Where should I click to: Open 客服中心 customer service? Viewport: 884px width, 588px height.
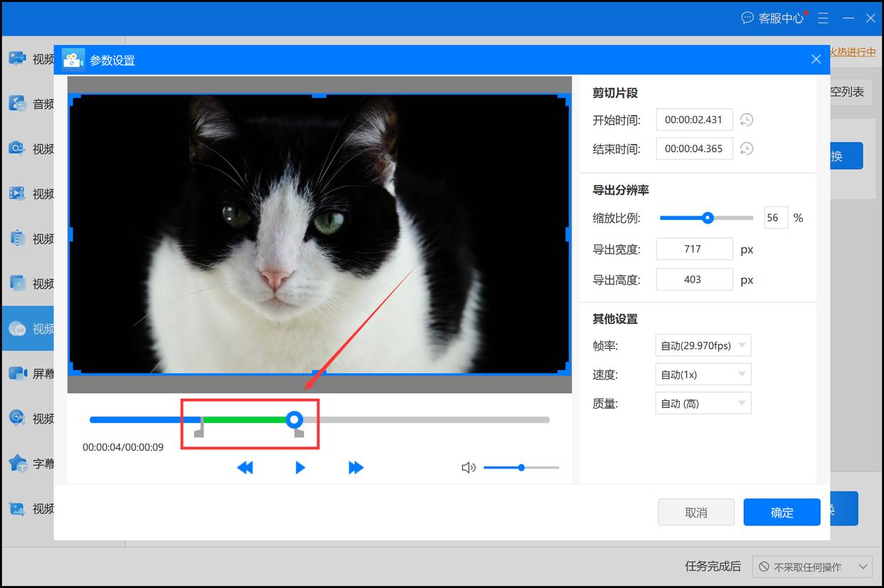(x=773, y=19)
